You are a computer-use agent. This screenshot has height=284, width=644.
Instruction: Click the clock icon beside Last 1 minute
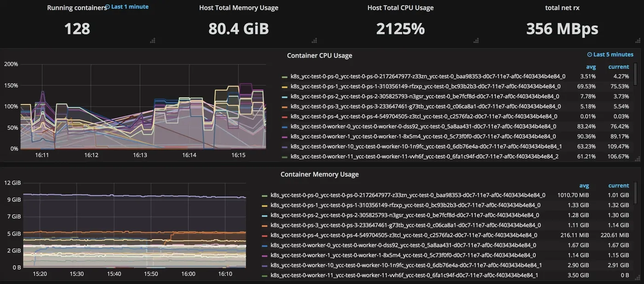pyautogui.click(x=108, y=7)
